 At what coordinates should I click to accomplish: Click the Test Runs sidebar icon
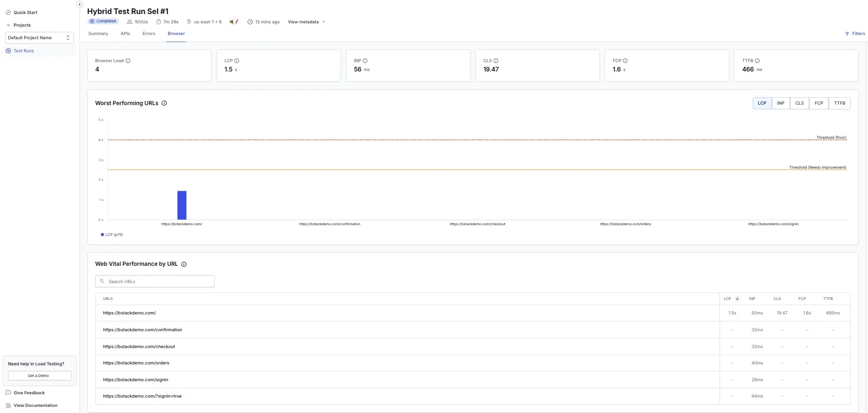[8, 51]
